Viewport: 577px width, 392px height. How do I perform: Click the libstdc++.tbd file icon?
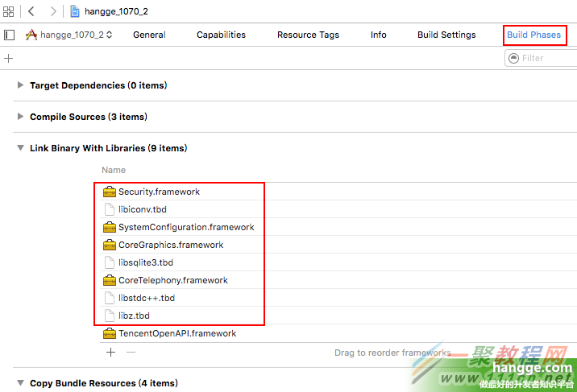[x=110, y=298]
